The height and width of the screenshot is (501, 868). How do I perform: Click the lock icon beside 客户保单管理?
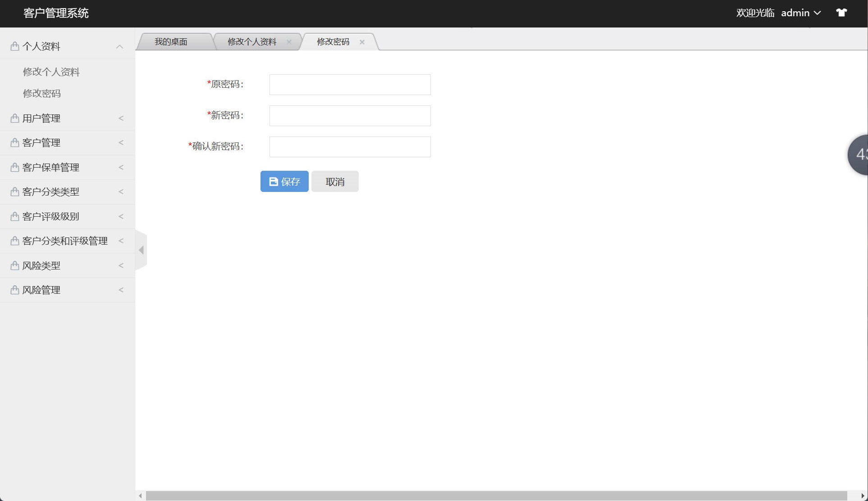(x=14, y=168)
